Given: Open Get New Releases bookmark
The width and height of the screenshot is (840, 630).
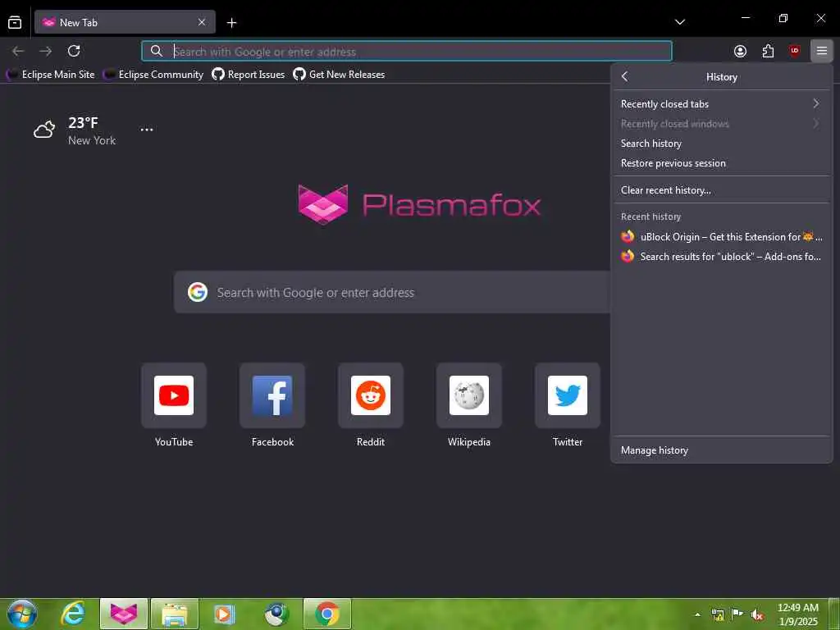Looking at the screenshot, I should coord(339,75).
